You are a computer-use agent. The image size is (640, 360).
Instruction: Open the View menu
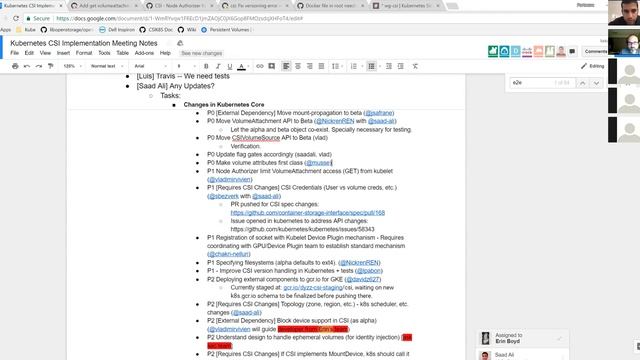coord(45,53)
